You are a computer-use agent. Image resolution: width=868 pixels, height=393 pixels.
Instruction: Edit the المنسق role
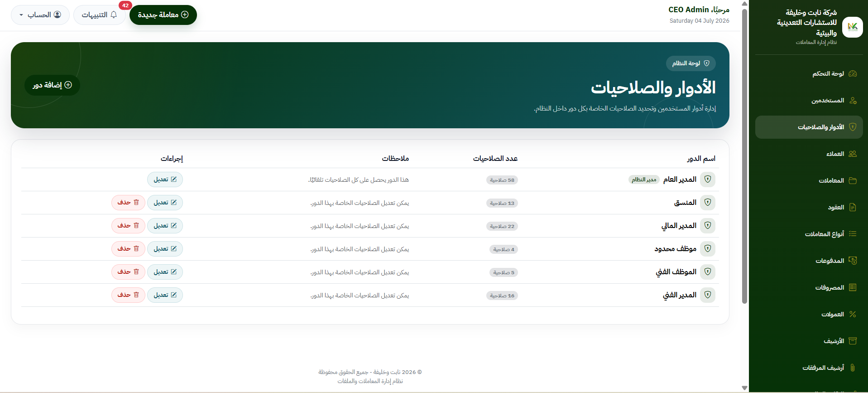click(x=165, y=203)
